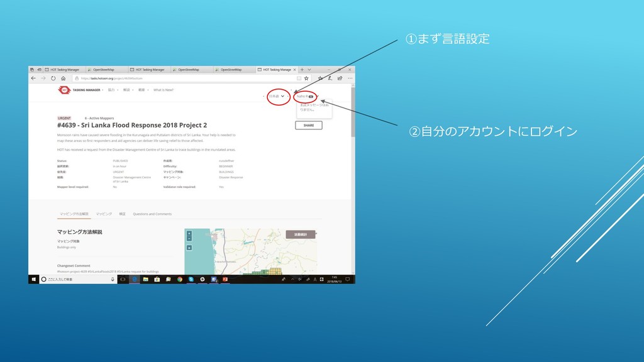Open the 検証 validation tab
This screenshot has width=644, height=362.
123,214
